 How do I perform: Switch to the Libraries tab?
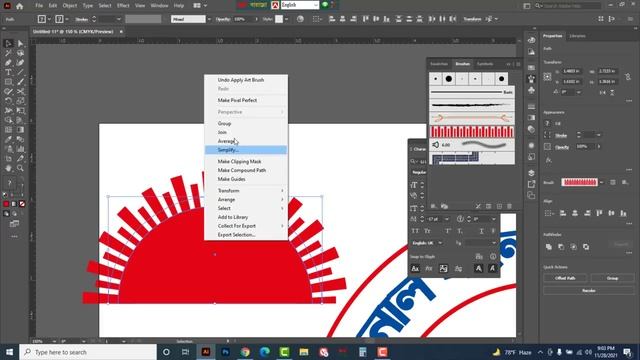click(578, 36)
